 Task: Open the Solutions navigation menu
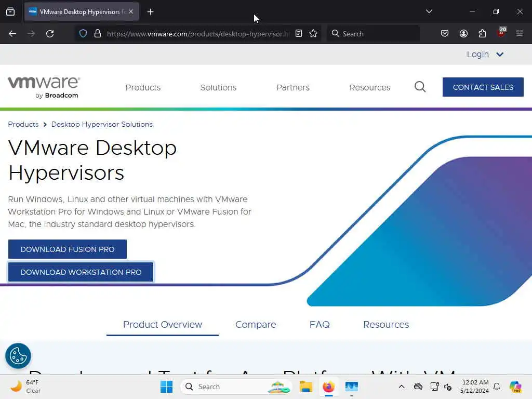(218, 87)
